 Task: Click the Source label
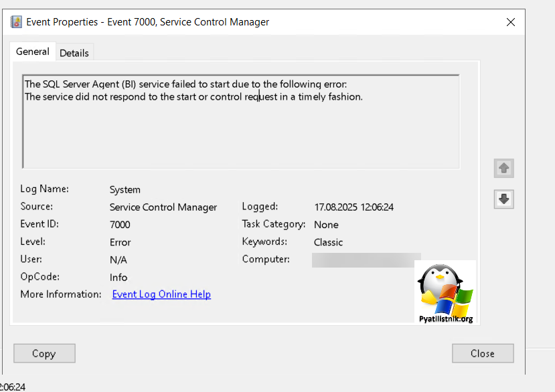pyautogui.click(x=36, y=206)
